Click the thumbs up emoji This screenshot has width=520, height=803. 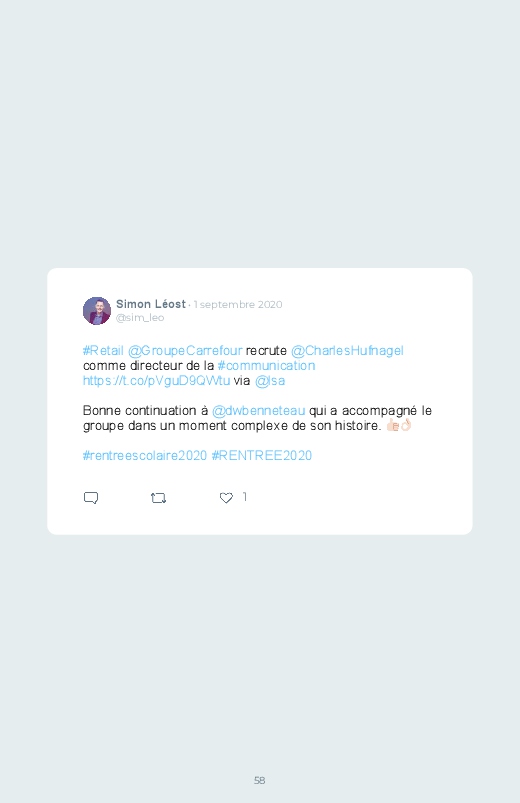point(393,425)
